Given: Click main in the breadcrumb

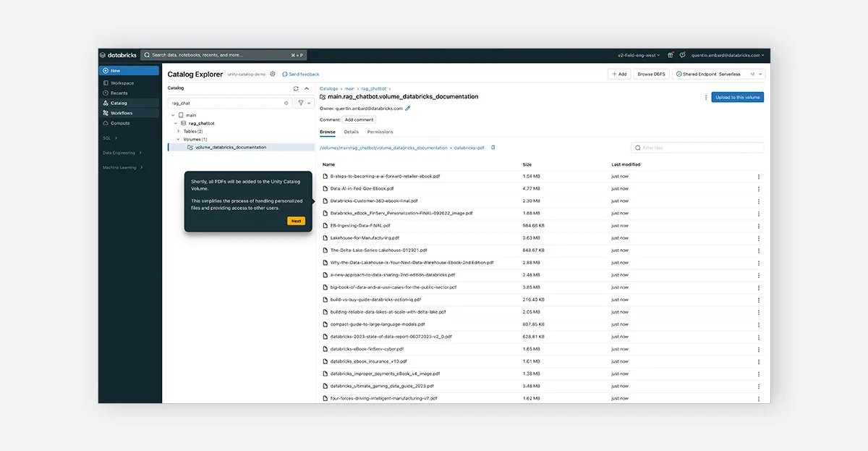Looking at the screenshot, I should pos(350,88).
